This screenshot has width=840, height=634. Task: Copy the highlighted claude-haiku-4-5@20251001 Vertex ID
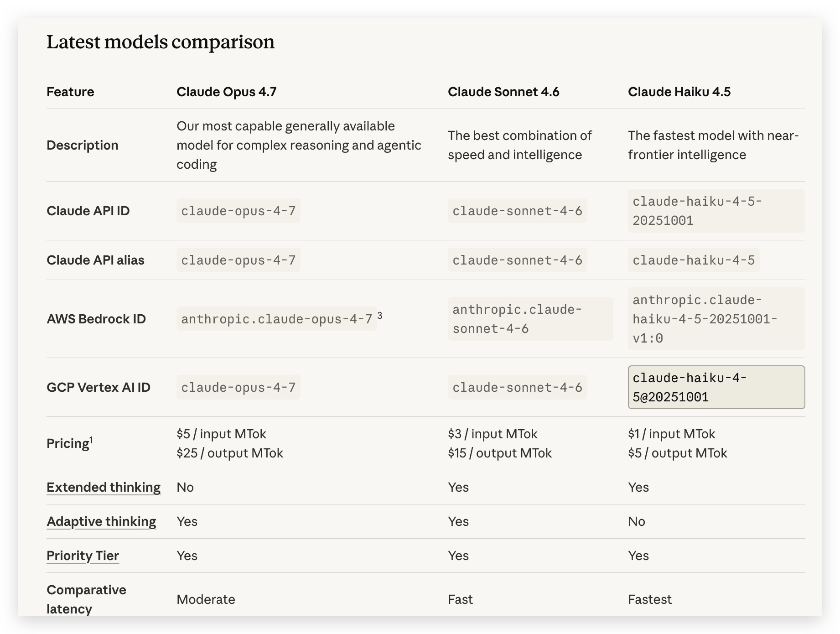click(716, 387)
